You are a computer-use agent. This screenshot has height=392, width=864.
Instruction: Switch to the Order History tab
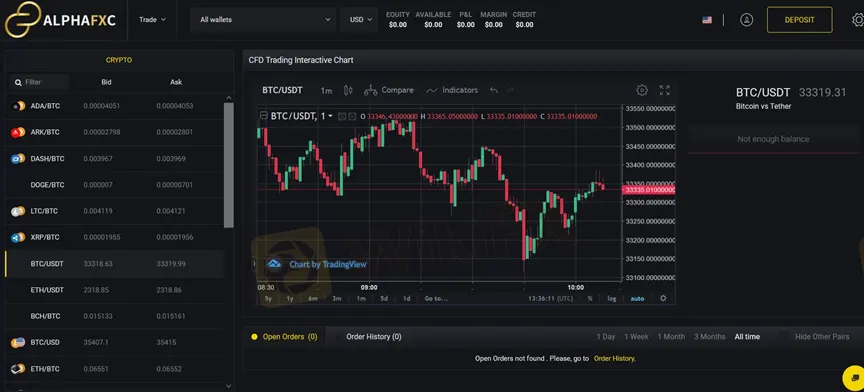[374, 336]
